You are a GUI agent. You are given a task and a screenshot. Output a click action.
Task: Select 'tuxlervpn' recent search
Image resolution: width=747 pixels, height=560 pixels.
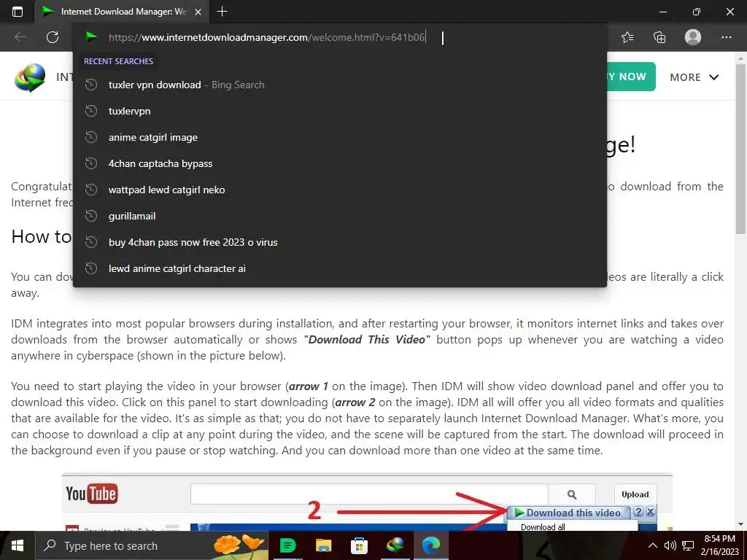coord(340,111)
